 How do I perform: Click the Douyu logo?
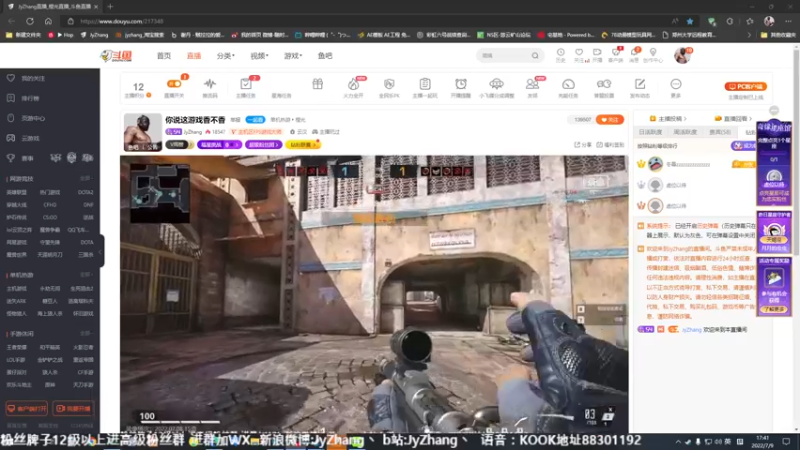point(116,56)
